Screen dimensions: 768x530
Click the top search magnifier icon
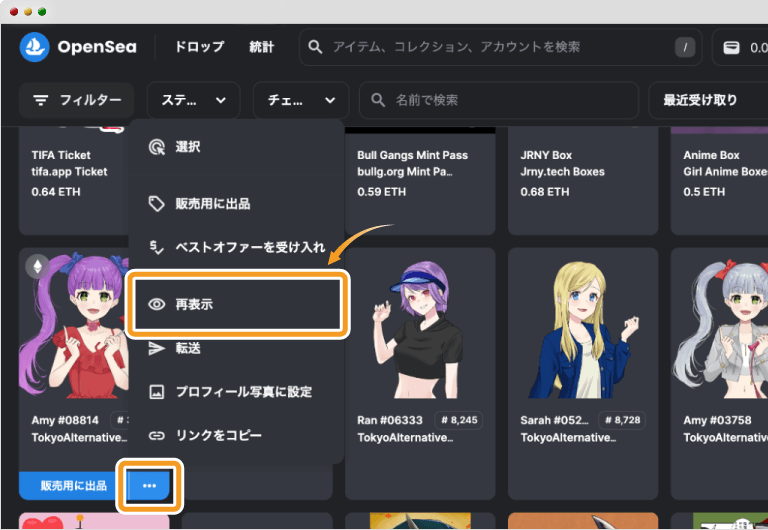pyautogui.click(x=315, y=47)
